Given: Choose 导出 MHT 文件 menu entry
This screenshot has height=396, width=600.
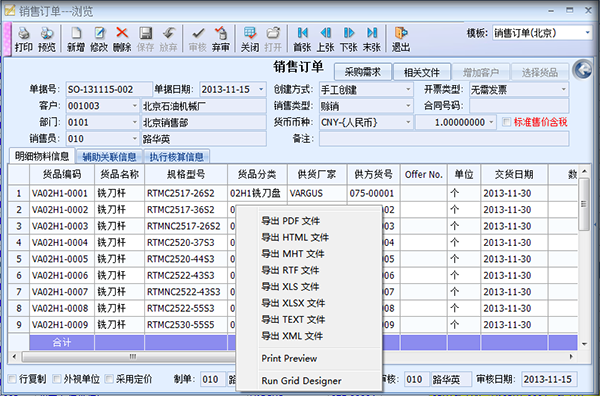Looking at the screenshot, I should 293,254.
